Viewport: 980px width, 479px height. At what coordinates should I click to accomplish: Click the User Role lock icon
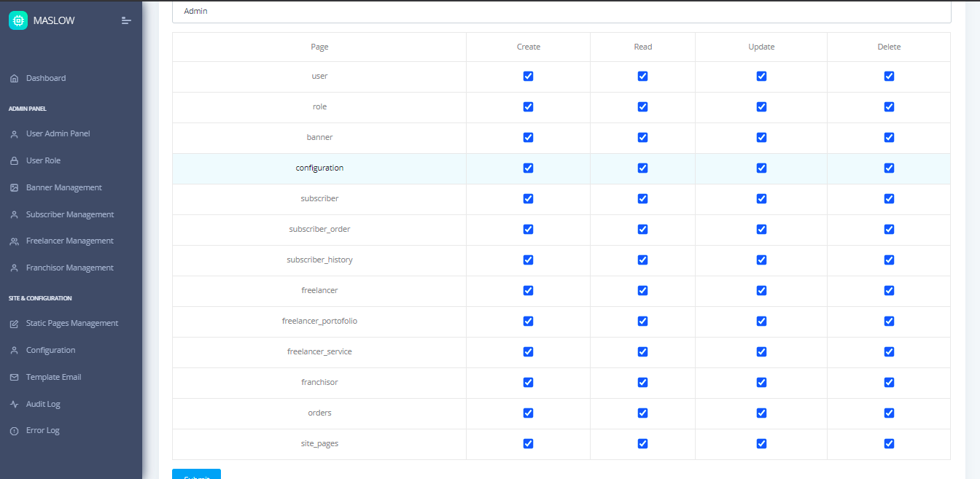tap(14, 160)
